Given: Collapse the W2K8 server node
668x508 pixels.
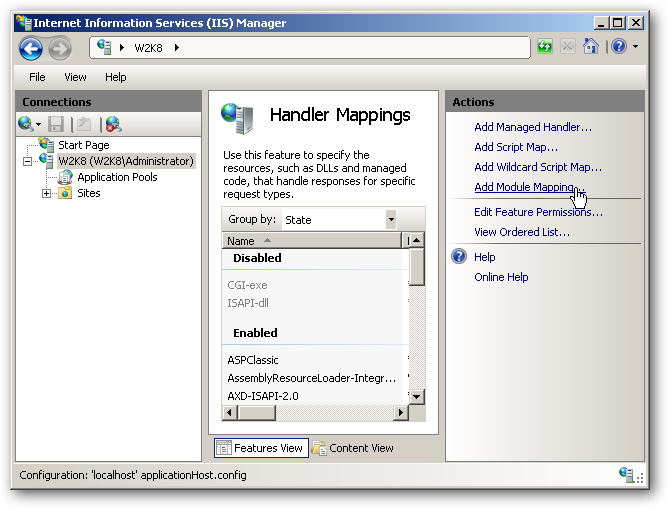Looking at the screenshot, I should pyautogui.click(x=28, y=162).
